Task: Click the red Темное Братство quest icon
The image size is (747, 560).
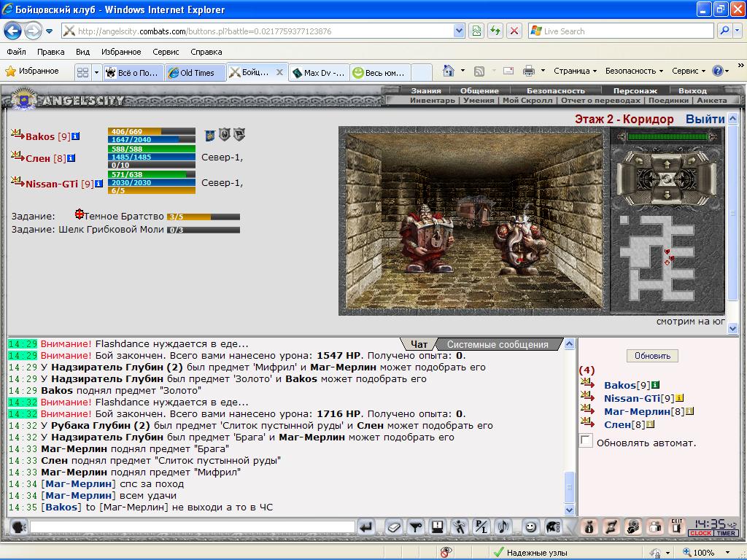Action: tap(80, 214)
